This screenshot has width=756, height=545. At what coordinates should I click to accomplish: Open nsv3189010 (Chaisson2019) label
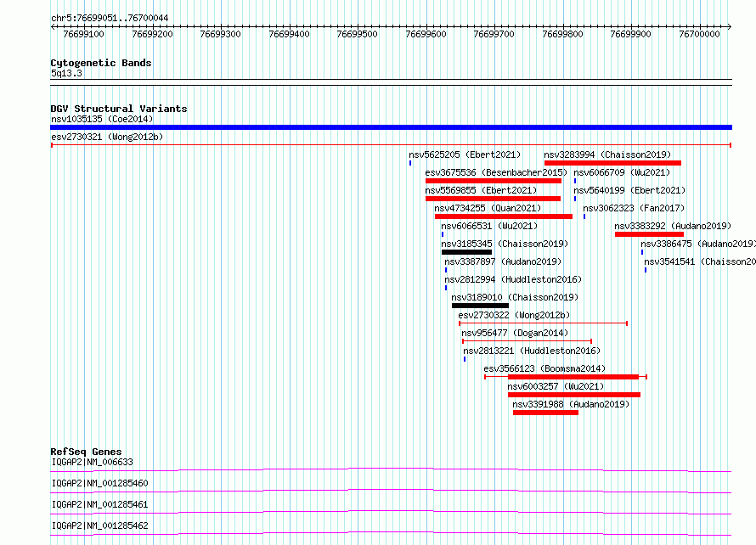pyautogui.click(x=515, y=297)
